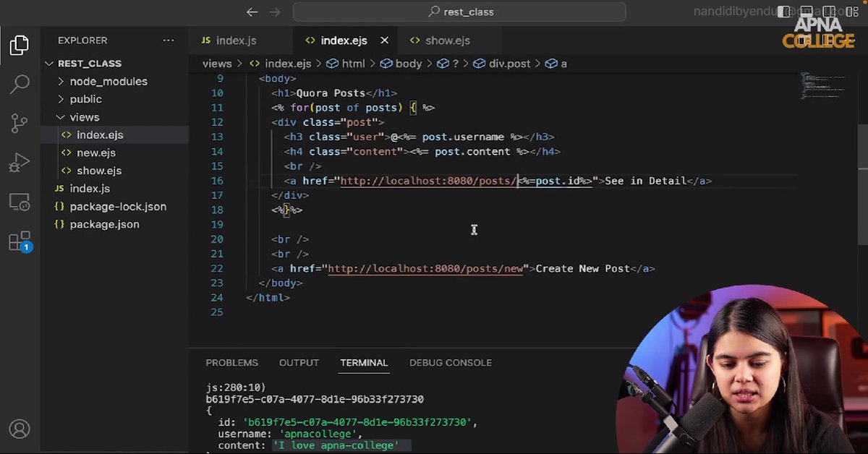Open the Explorer view in activity bar
The width and height of the screenshot is (868, 454).
pos(20,46)
